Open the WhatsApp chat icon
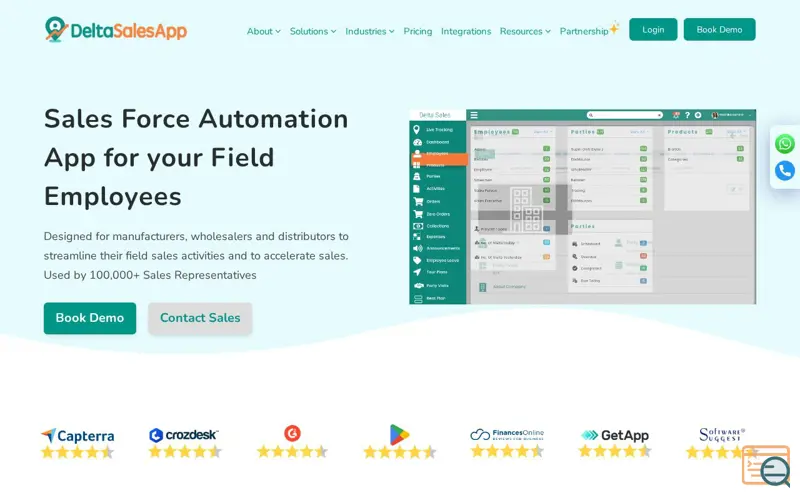Screen dimensions: 800x500 point(785,143)
